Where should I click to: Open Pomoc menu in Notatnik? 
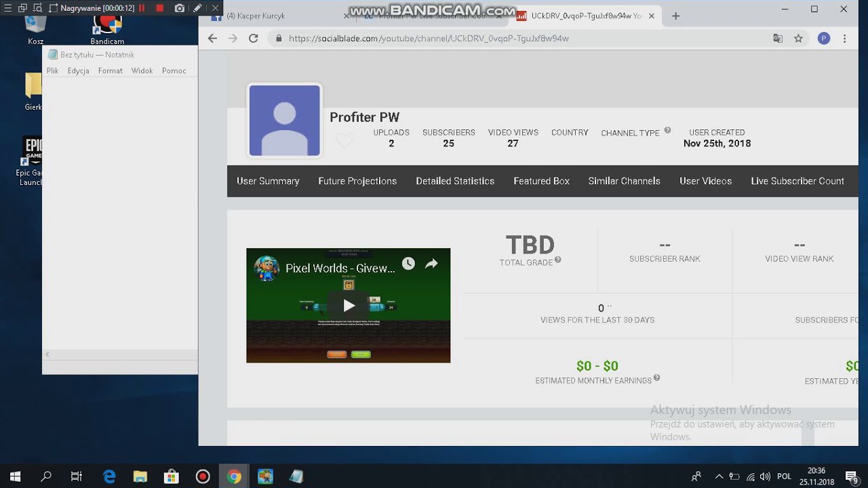coord(174,70)
